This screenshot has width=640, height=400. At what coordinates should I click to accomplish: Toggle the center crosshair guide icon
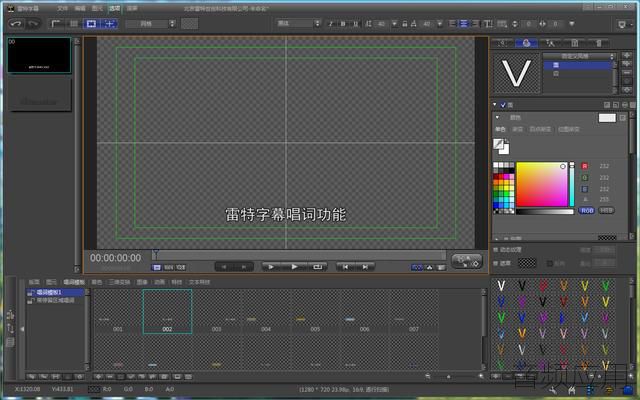click(x=109, y=24)
